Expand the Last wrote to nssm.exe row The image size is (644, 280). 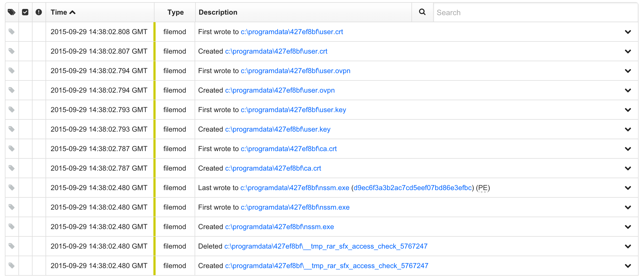[628, 188]
